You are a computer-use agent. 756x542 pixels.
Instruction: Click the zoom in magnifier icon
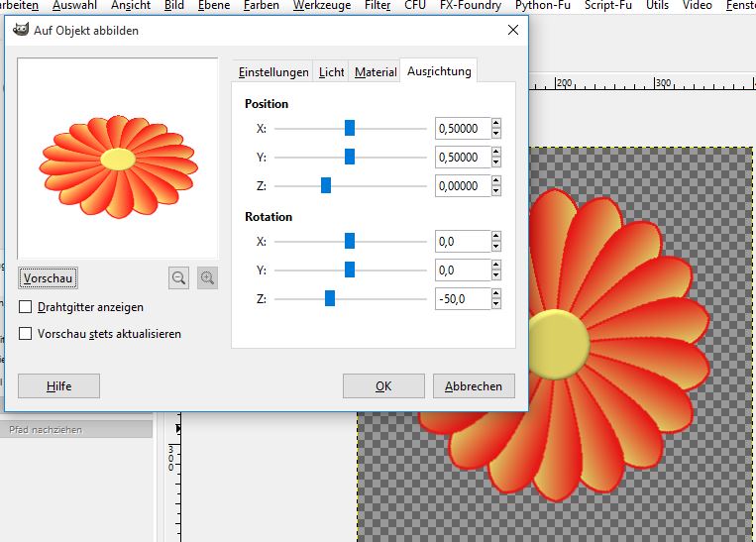click(207, 278)
